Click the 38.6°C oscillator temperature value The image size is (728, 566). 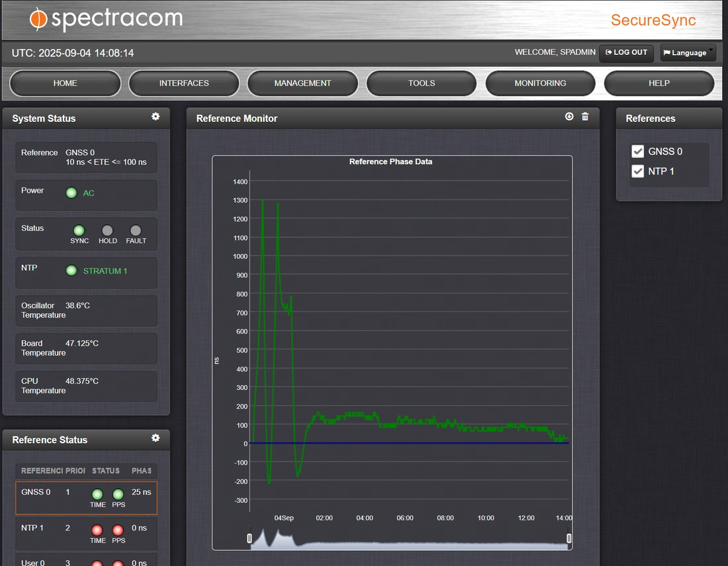pos(77,306)
